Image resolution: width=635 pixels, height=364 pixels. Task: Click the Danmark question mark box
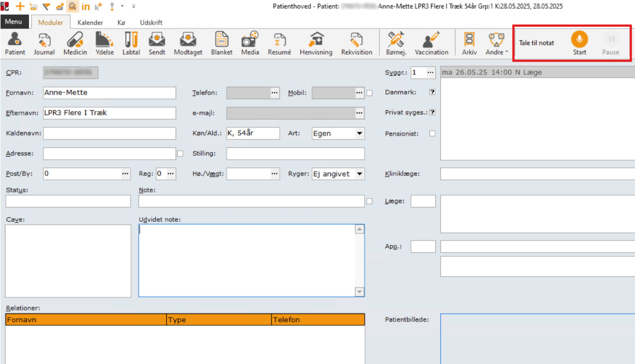coord(432,92)
